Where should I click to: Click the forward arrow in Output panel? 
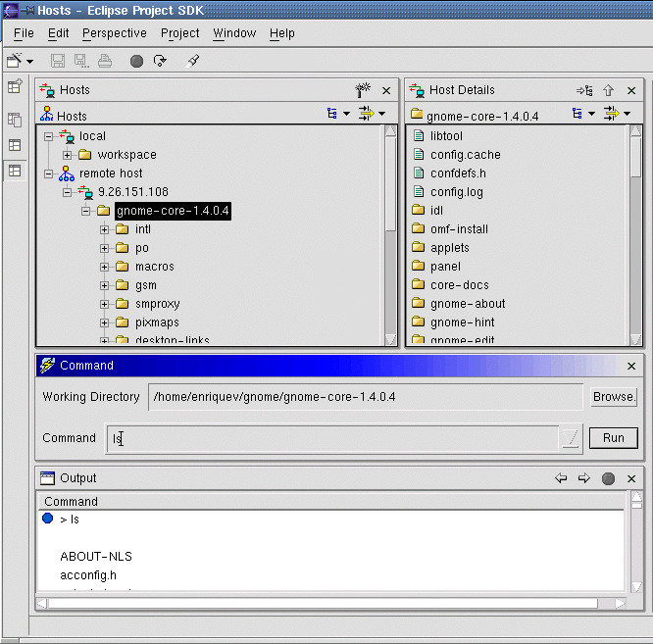tap(583, 478)
